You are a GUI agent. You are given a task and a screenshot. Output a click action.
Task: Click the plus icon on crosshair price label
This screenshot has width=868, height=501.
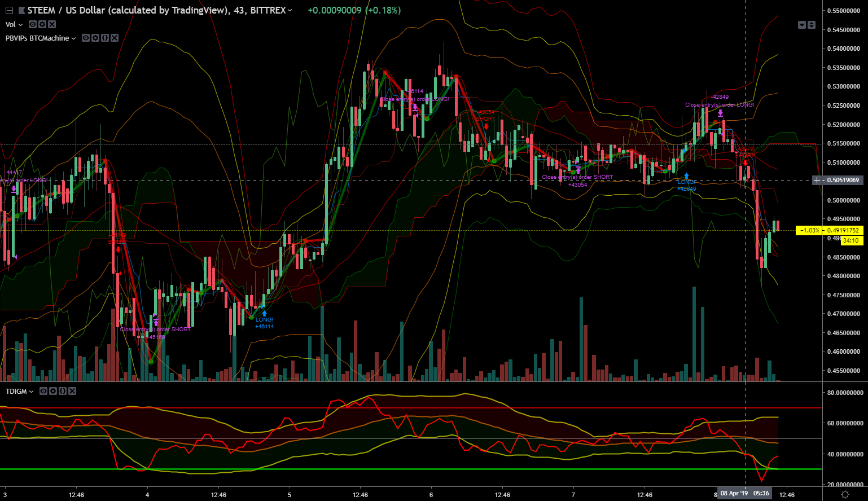817,180
